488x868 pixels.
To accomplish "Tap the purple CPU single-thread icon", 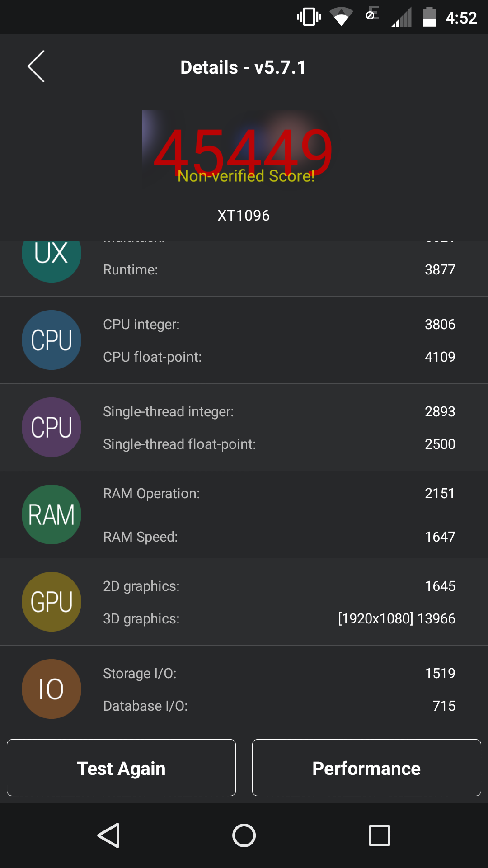I will coord(52,427).
